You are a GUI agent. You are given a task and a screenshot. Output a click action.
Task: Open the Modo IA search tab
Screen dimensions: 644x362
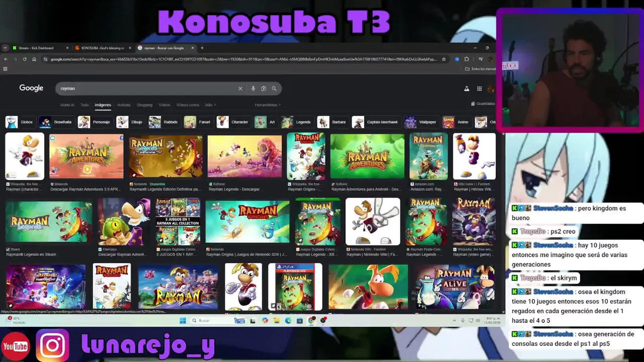click(x=67, y=105)
